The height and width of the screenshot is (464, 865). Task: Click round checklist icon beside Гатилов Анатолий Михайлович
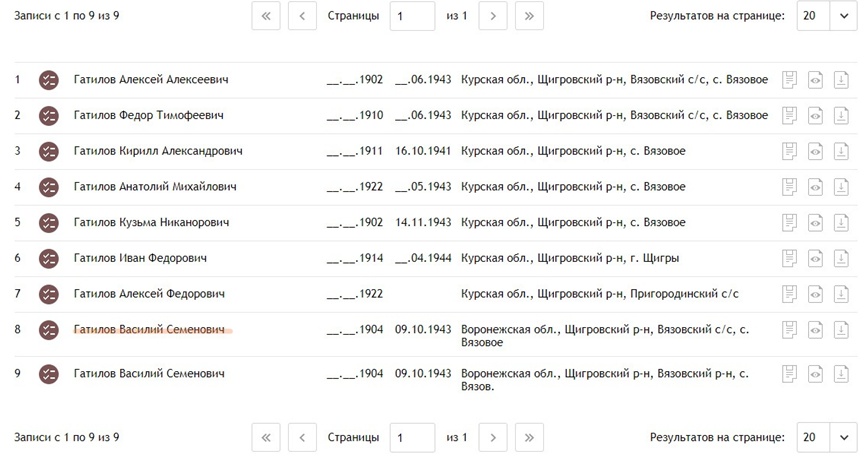pyautogui.click(x=49, y=187)
